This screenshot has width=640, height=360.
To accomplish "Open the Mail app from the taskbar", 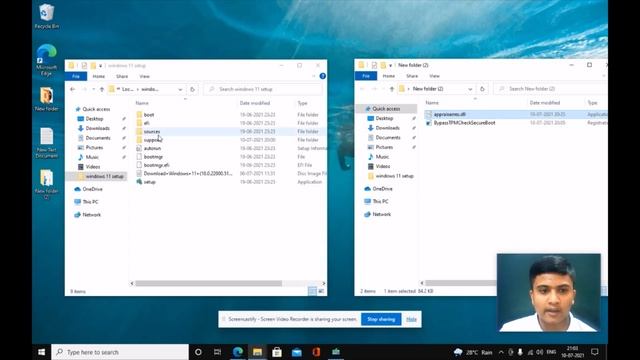I will 297,352.
